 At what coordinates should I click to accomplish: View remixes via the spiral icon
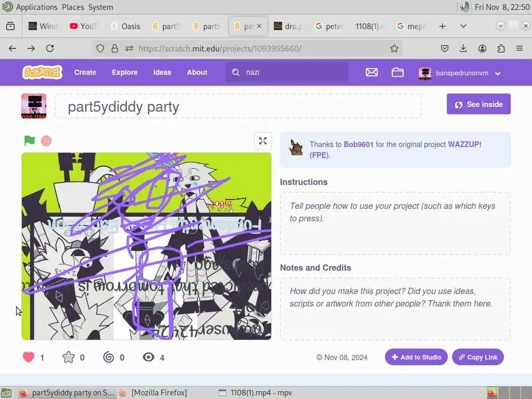[109, 357]
